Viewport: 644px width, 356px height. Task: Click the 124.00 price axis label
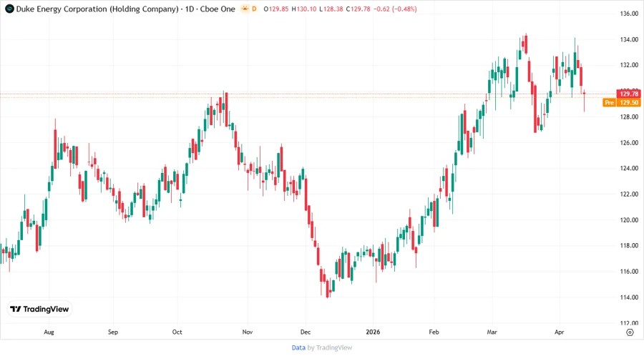[x=629, y=168]
